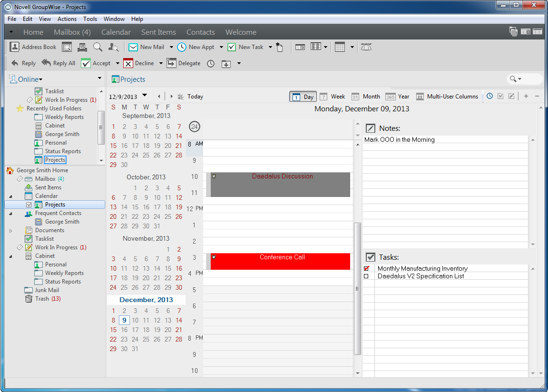This screenshot has width=548, height=392.
Task: Accept the item with green checkmark icon
Action: (86, 63)
